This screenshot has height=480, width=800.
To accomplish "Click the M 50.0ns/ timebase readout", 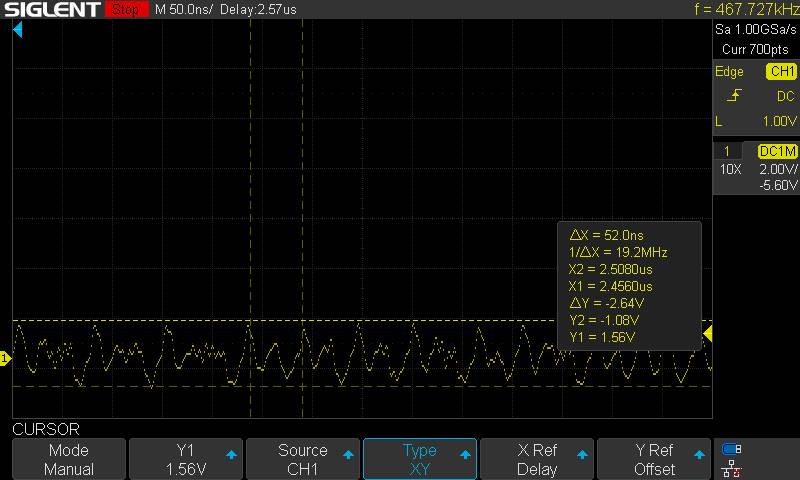I will 184,10.
